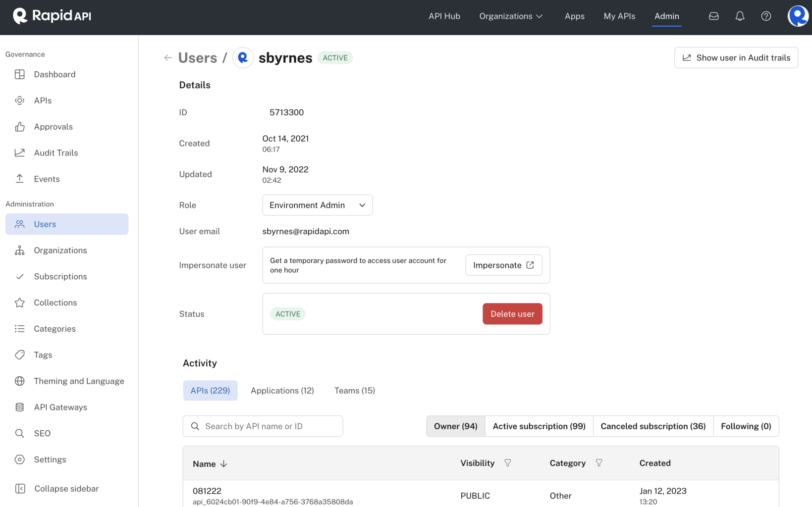Click the Settings gear icon
Screen dimensions: 812x507
(20, 459)
